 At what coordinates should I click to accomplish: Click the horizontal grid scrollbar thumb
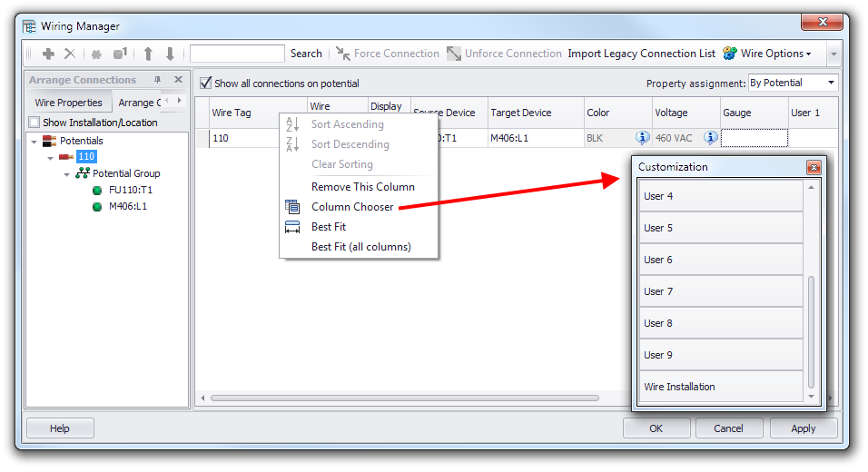point(405,398)
